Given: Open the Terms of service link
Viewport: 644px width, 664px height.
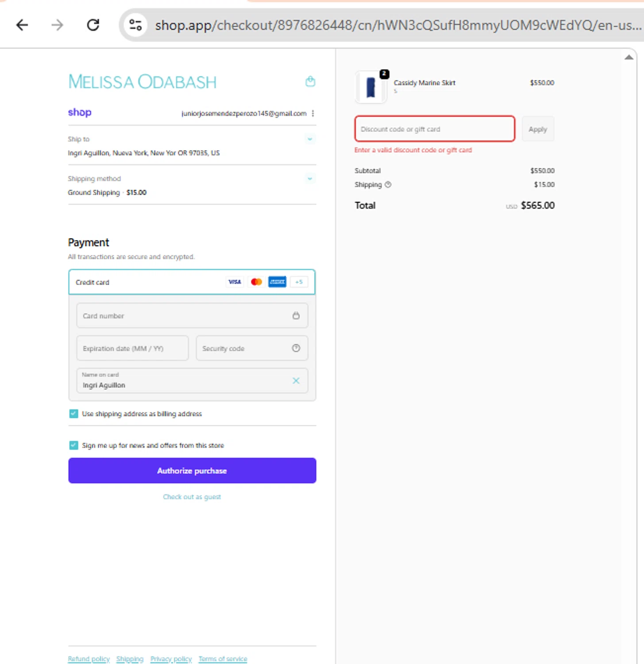Looking at the screenshot, I should point(223,659).
